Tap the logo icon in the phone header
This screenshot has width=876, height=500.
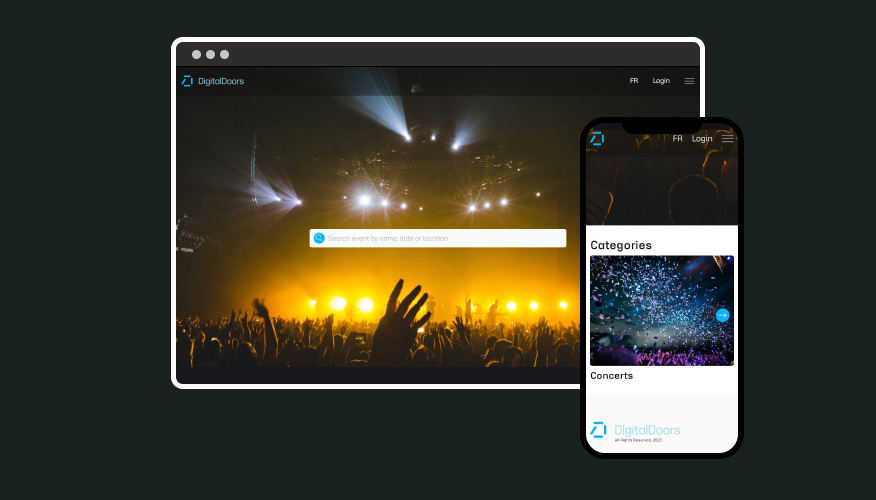(597, 138)
